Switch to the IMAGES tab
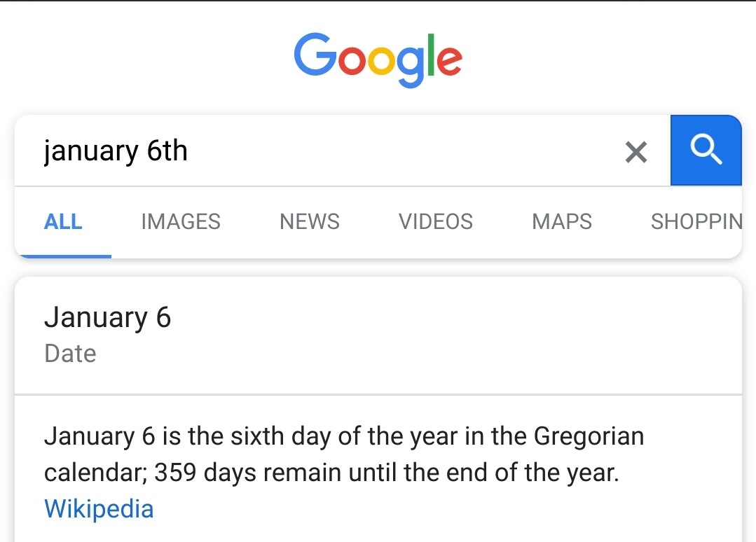756x542 pixels. (x=181, y=222)
